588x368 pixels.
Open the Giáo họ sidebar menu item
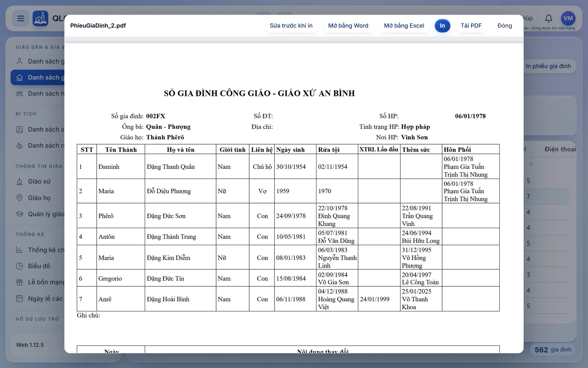point(39,198)
